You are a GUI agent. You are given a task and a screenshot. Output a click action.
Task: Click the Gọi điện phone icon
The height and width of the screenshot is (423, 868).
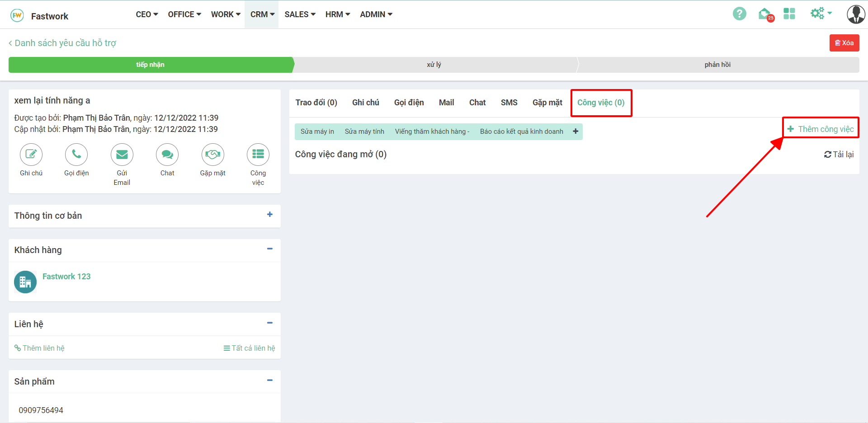point(76,155)
